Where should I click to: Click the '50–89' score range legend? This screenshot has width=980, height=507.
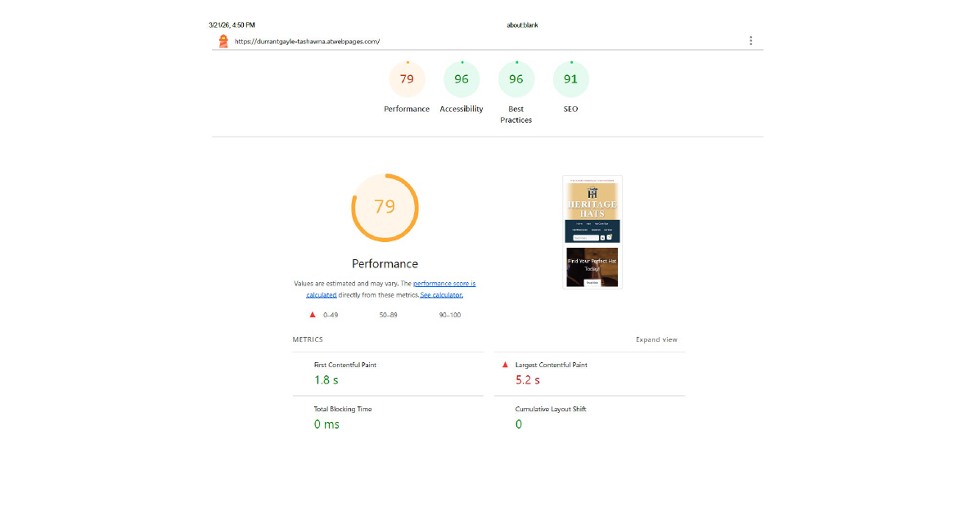pyautogui.click(x=388, y=315)
